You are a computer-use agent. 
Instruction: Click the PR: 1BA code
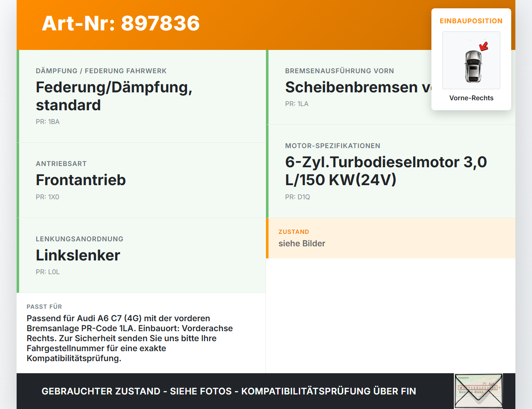48,122
